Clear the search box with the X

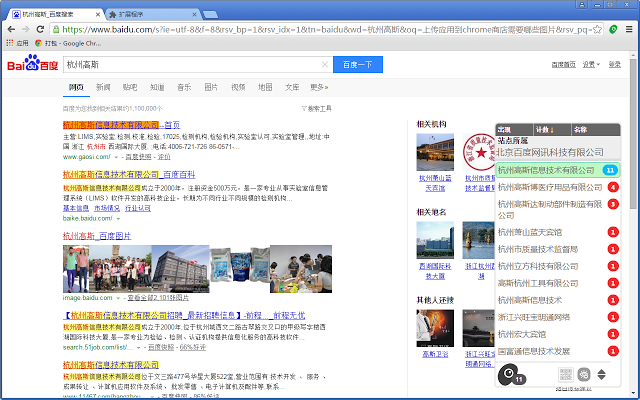pos(325,64)
